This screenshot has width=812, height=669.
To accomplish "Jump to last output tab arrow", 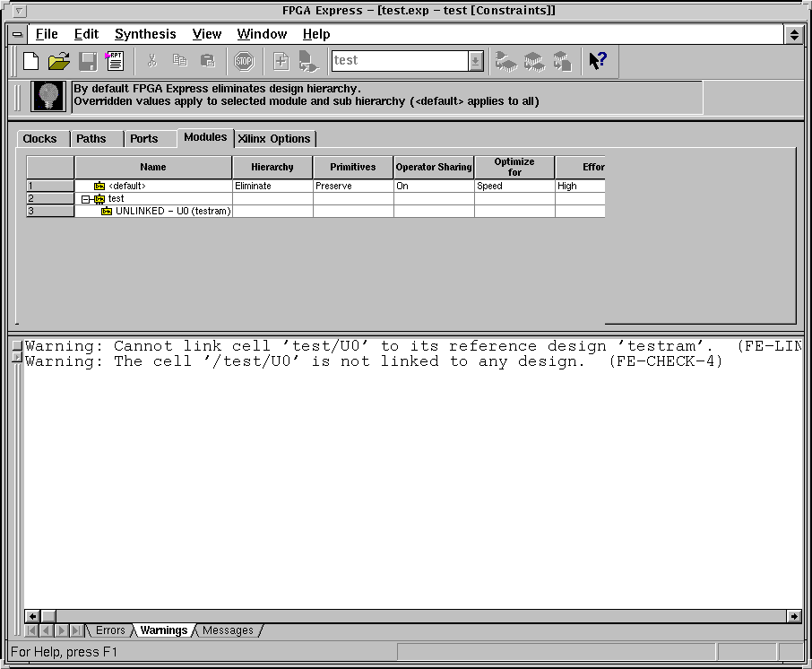I will point(77,630).
